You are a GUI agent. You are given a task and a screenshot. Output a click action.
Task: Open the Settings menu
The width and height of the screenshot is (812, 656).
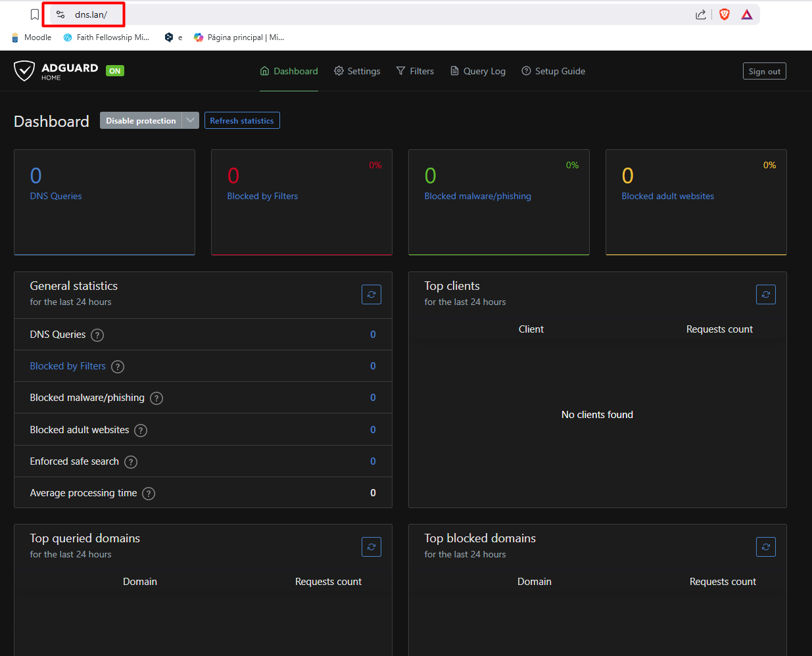[357, 71]
